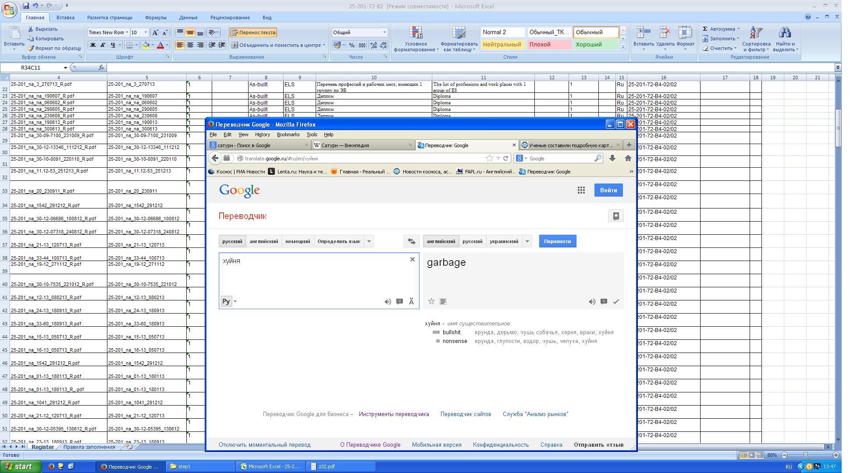This screenshot has height=473, width=868.
Task: Click the Firefox downloads arrow icon
Action: [x=612, y=158]
